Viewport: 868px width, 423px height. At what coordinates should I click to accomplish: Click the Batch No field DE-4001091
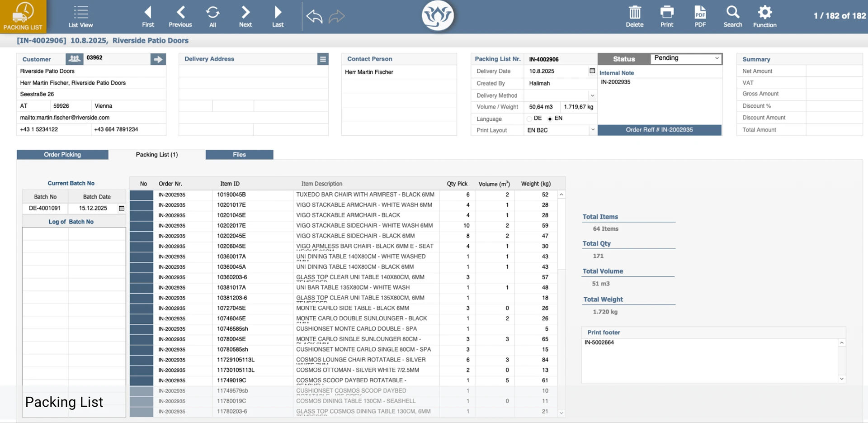tap(45, 208)
